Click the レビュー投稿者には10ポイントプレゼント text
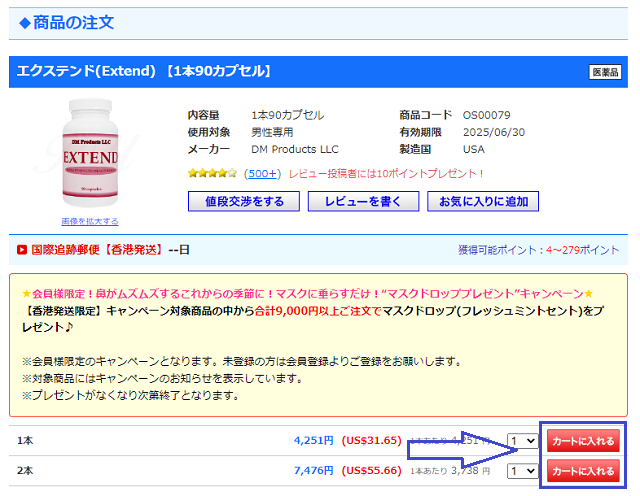640x496 pixels. click(386, 173)
